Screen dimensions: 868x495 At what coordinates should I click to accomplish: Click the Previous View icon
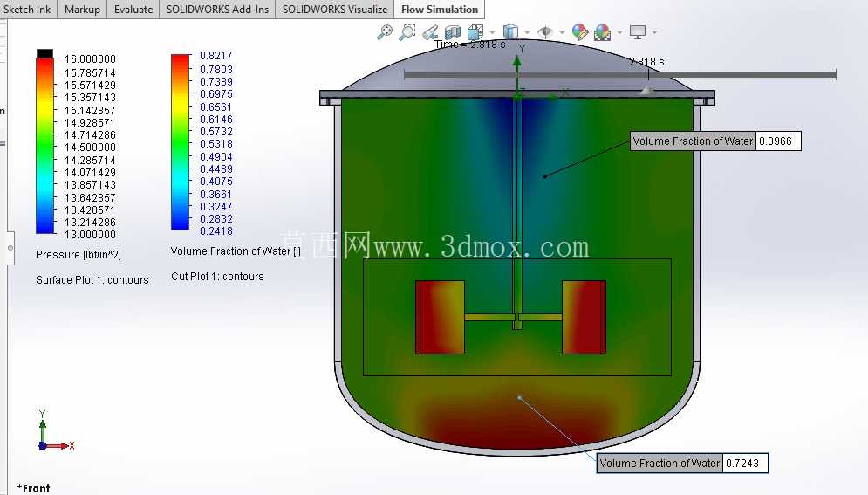tap(430, 32)
